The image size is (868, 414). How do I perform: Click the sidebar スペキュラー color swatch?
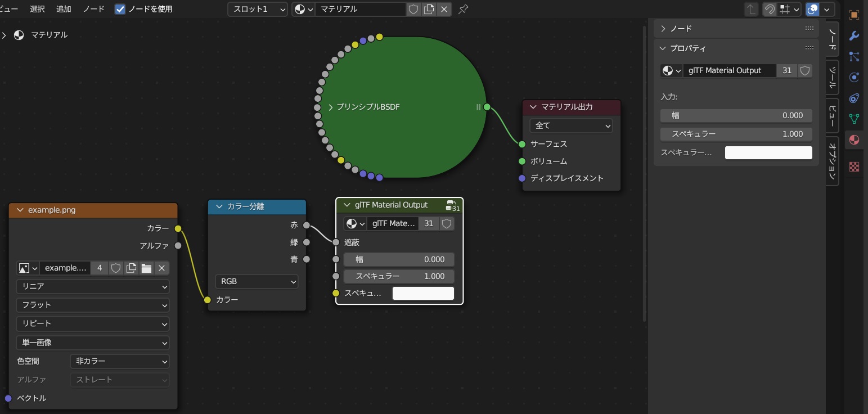(x=768, y=152)
